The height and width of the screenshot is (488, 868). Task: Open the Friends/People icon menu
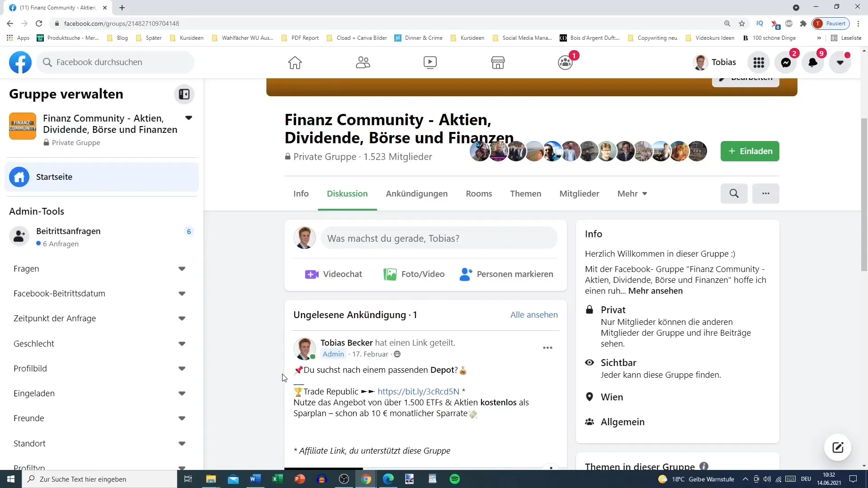pyautogui.click(x=363, y=62)
